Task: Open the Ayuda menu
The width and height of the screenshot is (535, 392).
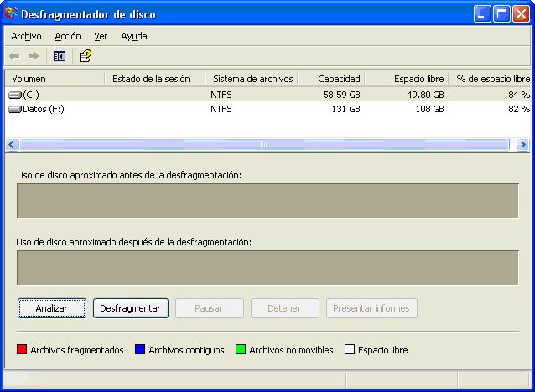Action: (x=134, y=36)
